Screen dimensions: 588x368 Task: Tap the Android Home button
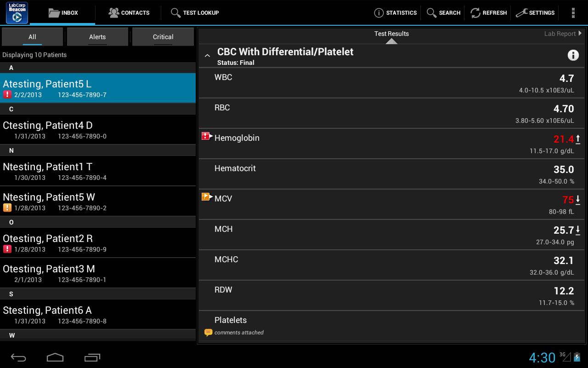point(55,357)
